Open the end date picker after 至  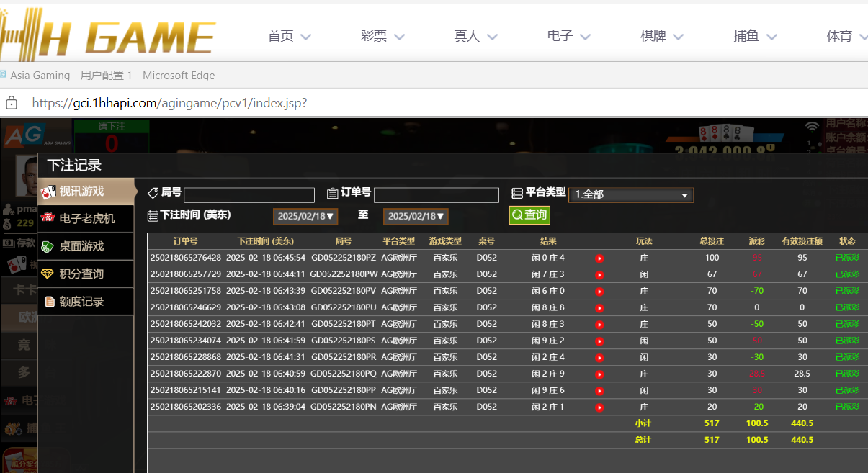click(x=416, y=216)
